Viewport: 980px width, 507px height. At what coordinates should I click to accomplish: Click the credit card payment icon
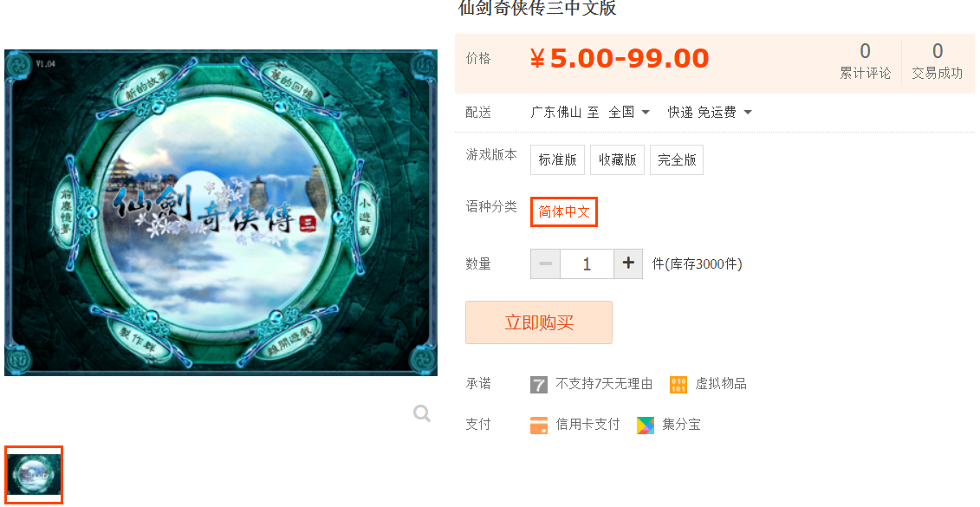(x=539, y=426)
